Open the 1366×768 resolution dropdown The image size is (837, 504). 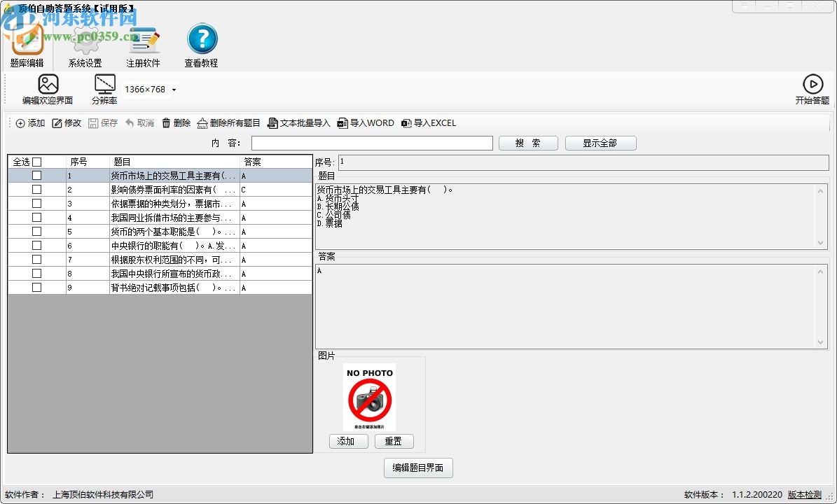(173, 89)
